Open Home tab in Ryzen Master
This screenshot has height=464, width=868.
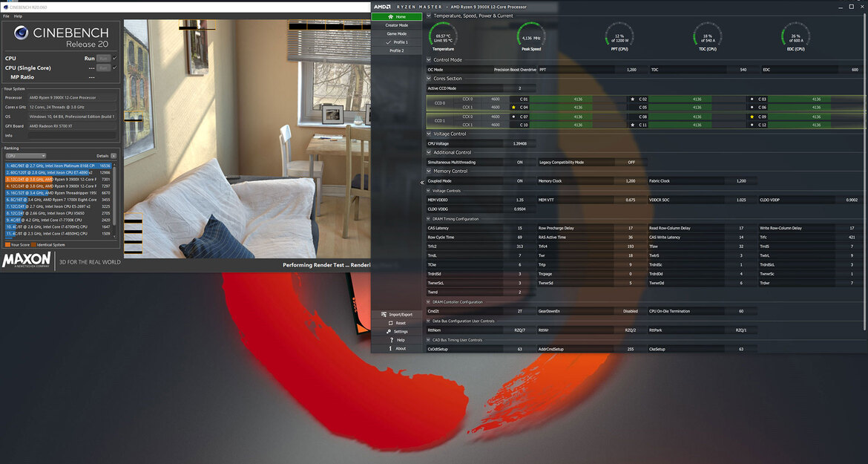tap(396, 16)
